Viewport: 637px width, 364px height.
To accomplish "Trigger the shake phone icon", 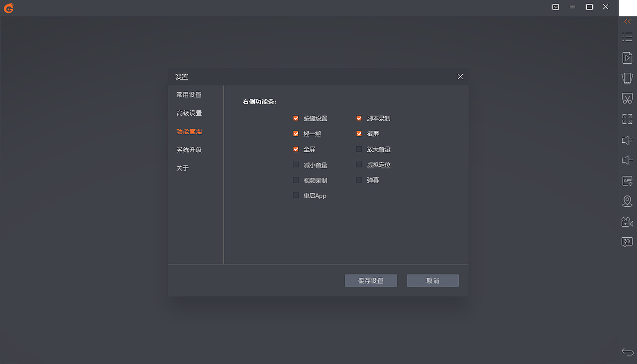I will point(627,78).
